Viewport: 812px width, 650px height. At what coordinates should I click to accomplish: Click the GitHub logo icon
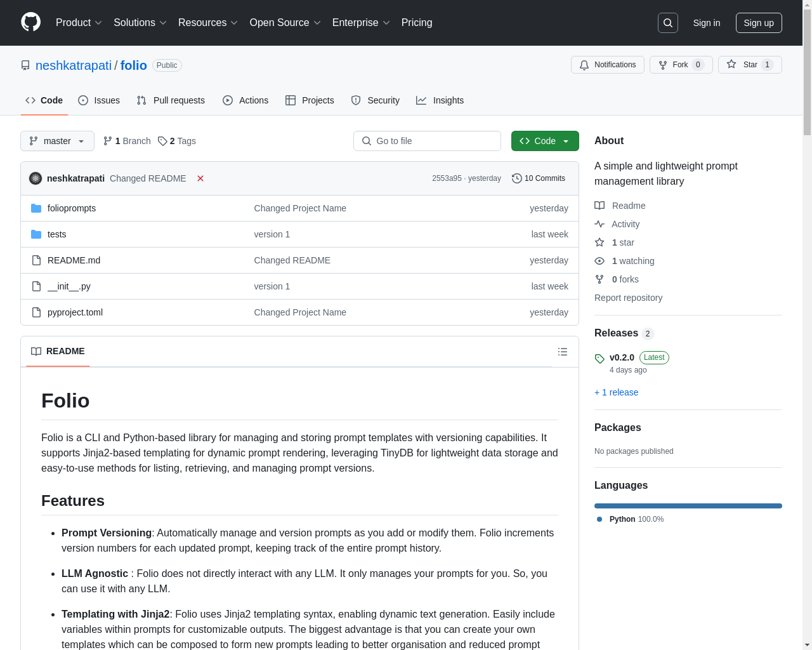coord(30,22)
